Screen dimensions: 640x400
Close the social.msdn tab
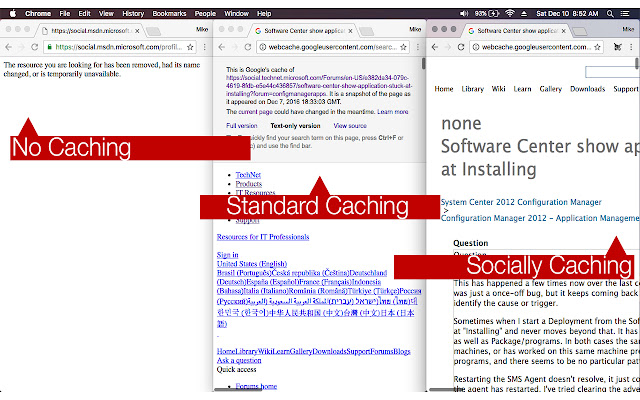coord(137,31)
